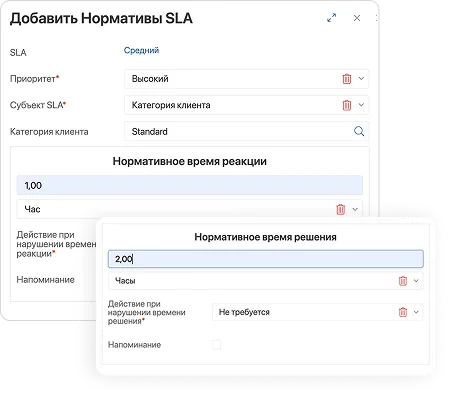Image resolution: width=452 pixels, height=398 pixels.
Task: Expand the Час unit dropdown arrow
Action: (355, 209)
